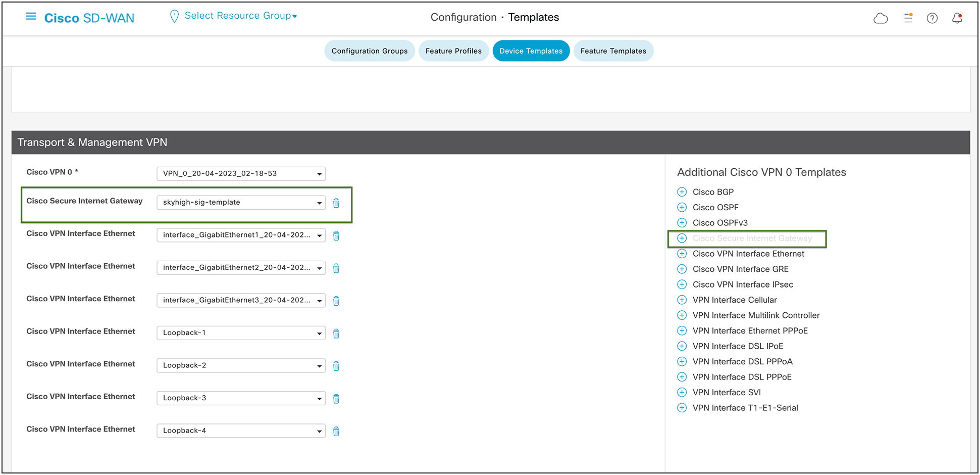The width and height of the screenshot is (980, 475).
Task: Open the interface_GigabitEthernet2 dropdown
Action: pyautogui.click(x=241, y=267)
